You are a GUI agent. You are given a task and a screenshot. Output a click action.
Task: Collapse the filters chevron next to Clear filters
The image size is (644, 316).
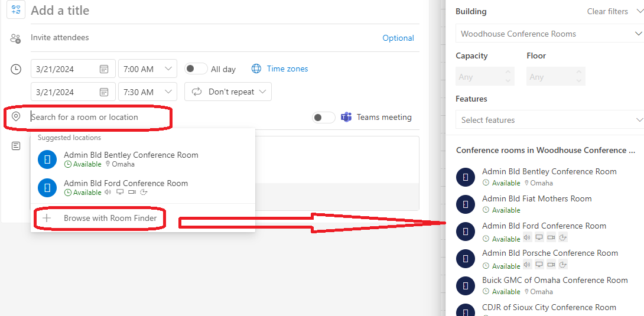pyautogui.click(x=639, y=11)
